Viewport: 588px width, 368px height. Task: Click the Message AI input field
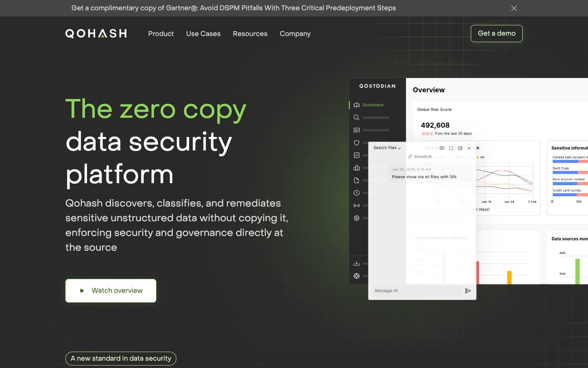click(x=416, y=291)
